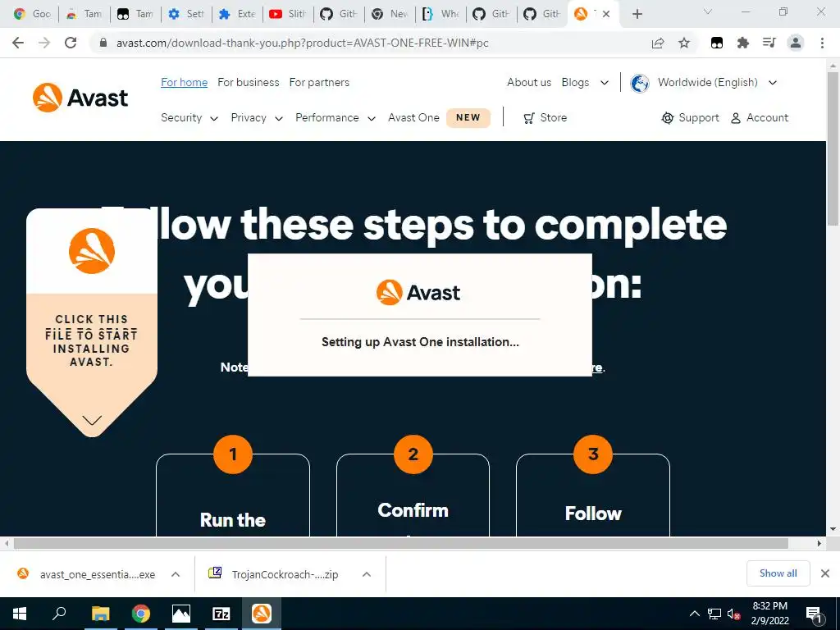
Task: Open File Explorer from the taskbar
Action: point(100,614)
